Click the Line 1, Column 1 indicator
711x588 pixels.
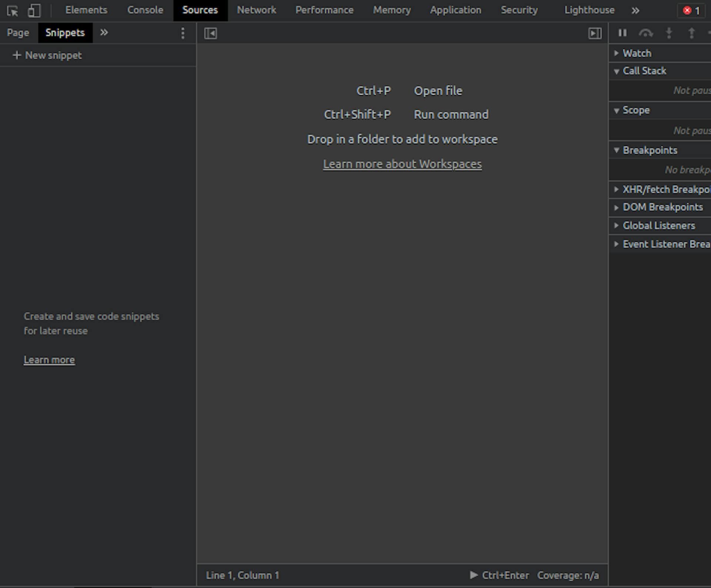click(243, 575)
